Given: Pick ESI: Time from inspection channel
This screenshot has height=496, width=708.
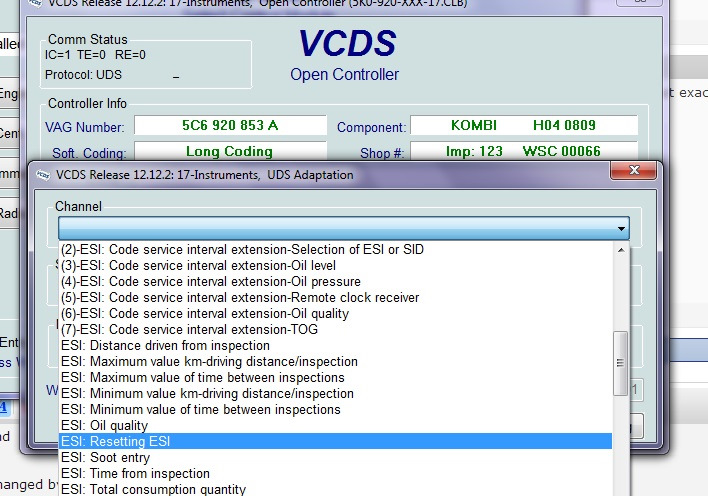Looking at the screenshot, I should [335, 473].
